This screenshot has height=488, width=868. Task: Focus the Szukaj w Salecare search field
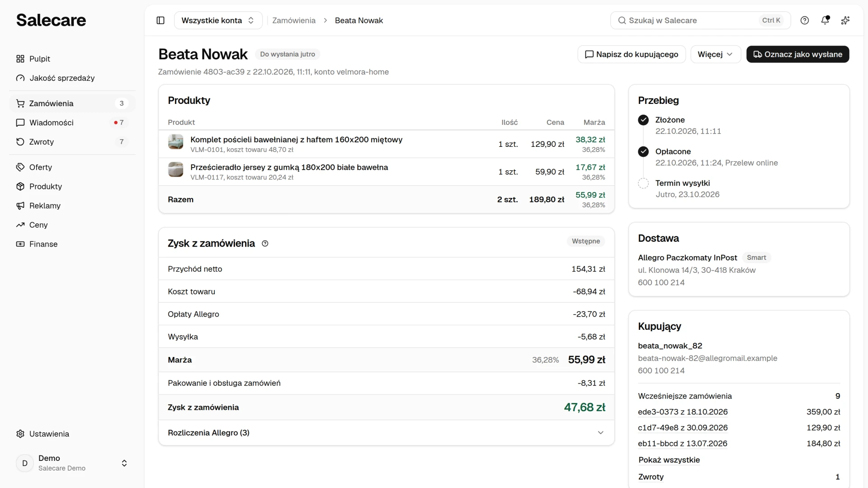click(x=700, y=20)
